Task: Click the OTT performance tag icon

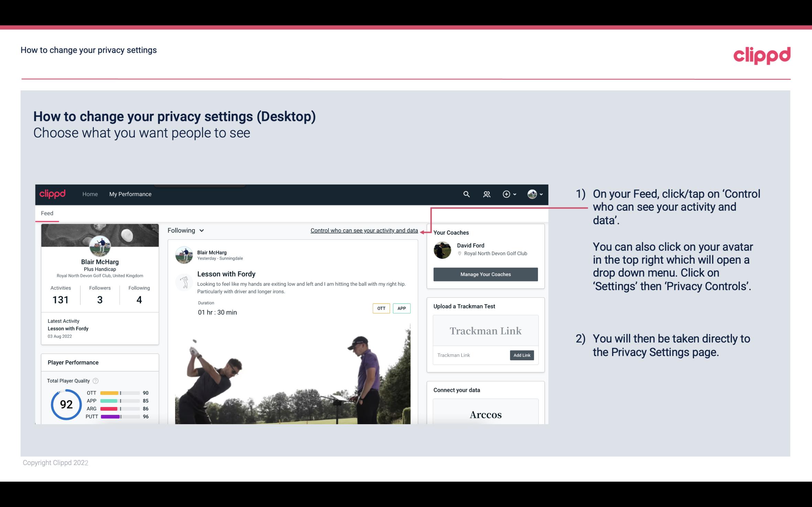Action: coord(380,308)
